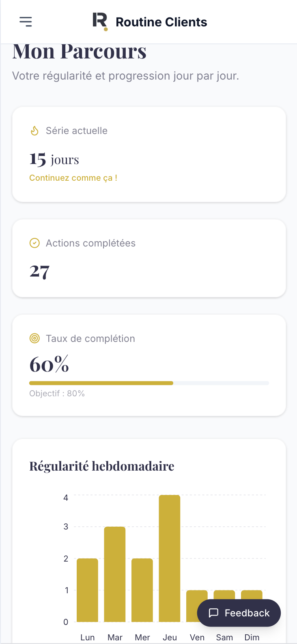Click the 60% completion rate value
This screenshot has width=297, height=644.
click(x=49, y=364)
